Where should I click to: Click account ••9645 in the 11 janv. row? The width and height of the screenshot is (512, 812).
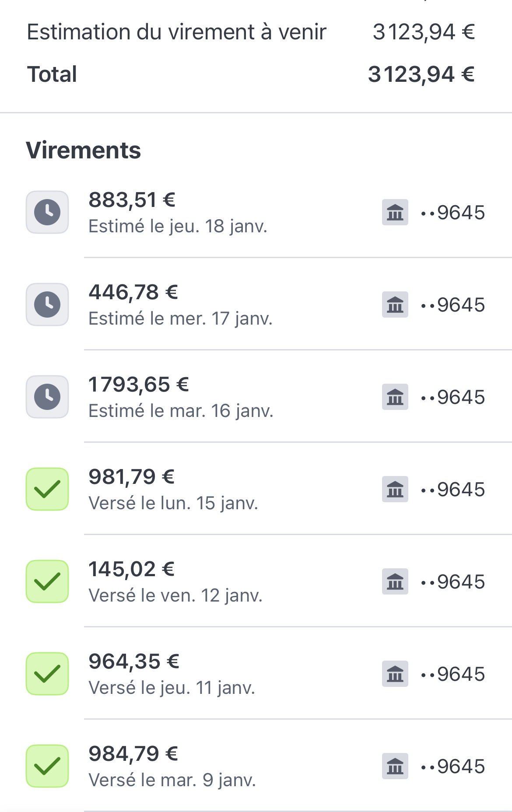tap(452, 674)
